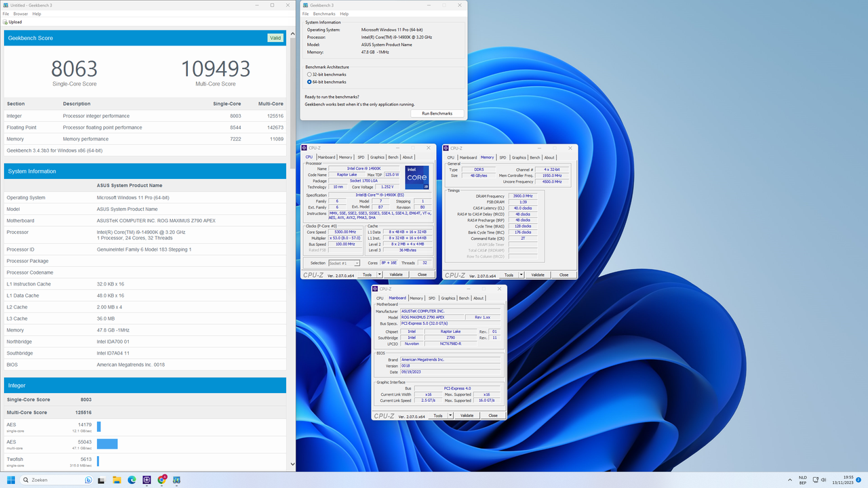Open Tools dropdown arrow in Mainboard window
The height and width of the screenshot is (488, 868).
450,415
